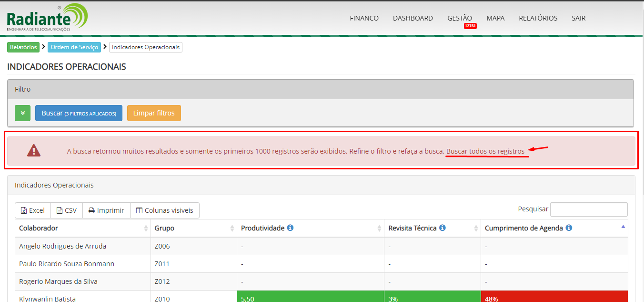Open the Mapa menu item
Screen dimensions: 644x302
click(x=495, y=18)
